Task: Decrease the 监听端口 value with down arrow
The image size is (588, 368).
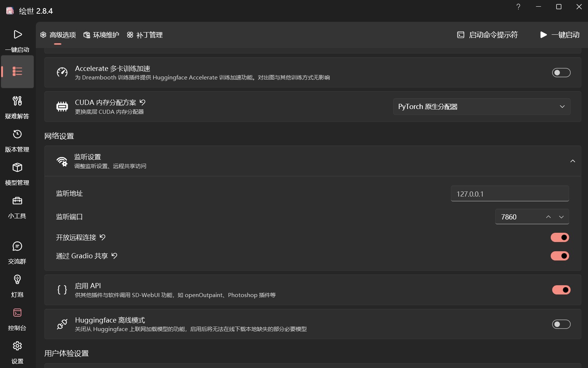Action: [x=561, y=217]
